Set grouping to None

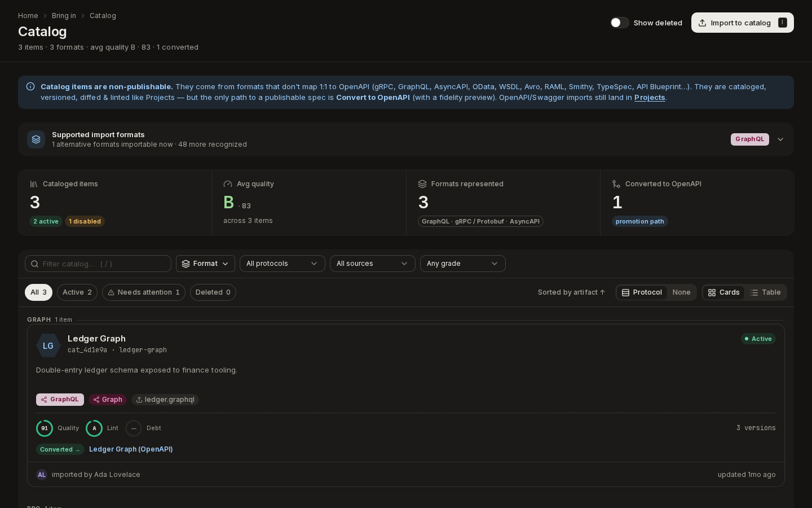[681, 292]
